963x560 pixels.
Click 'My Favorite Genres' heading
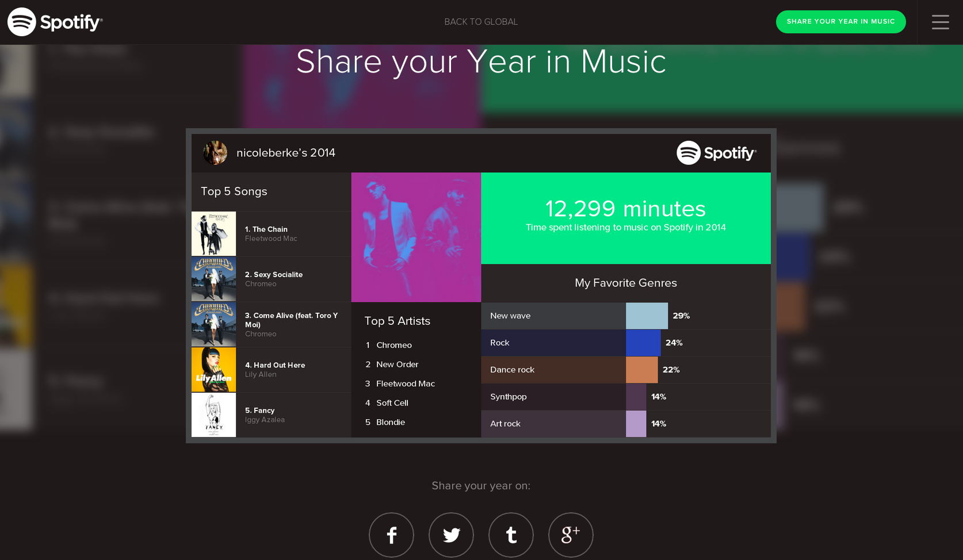pyautogui.click(x=626, y=283)
